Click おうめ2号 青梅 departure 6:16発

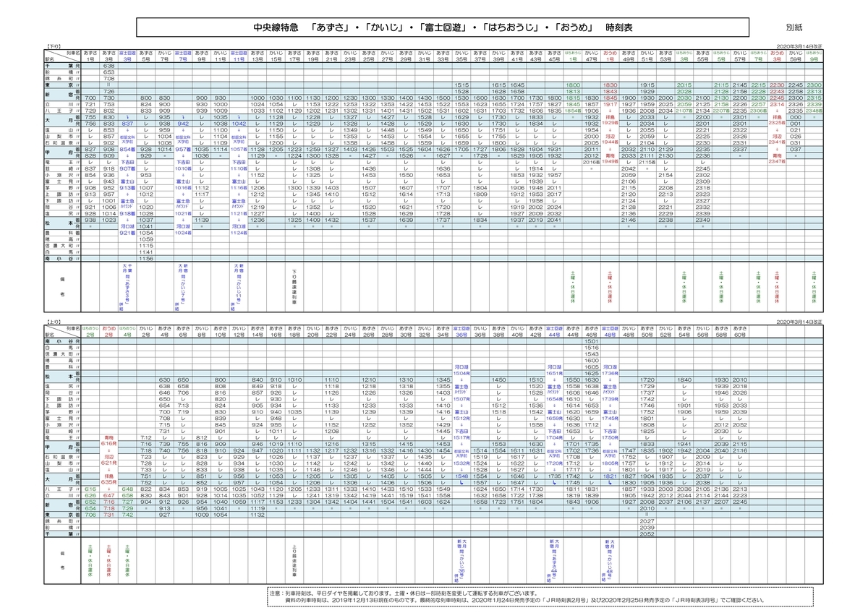(109, 443)
